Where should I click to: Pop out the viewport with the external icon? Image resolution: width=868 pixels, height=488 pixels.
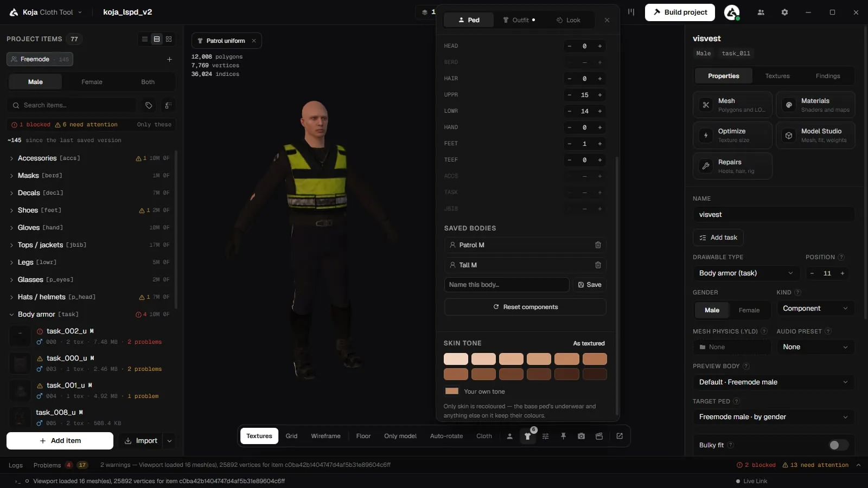coord(620,436)
